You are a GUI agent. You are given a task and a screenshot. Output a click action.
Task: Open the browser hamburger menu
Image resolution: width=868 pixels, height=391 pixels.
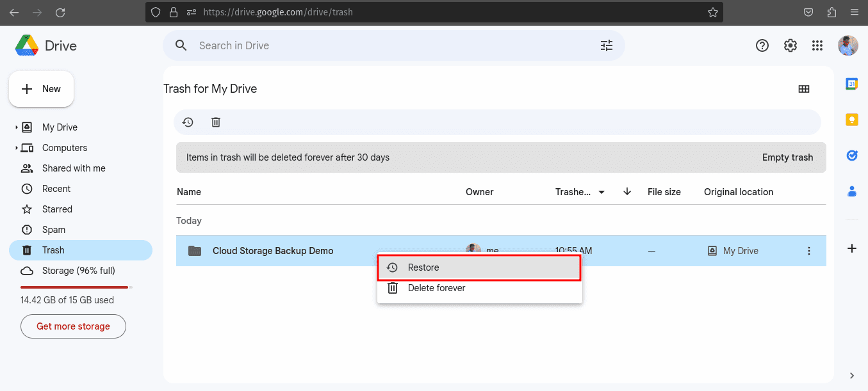(x=854, y=12)
